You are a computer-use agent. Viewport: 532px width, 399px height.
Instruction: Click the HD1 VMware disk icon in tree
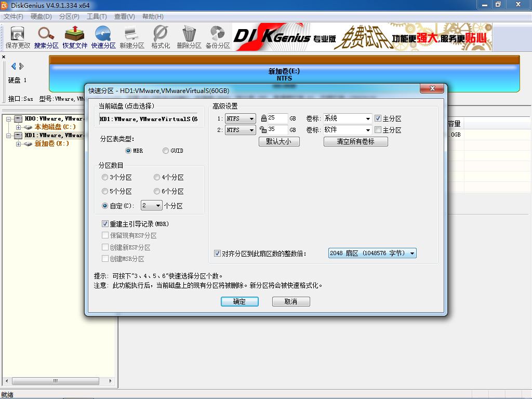[18, 135]
